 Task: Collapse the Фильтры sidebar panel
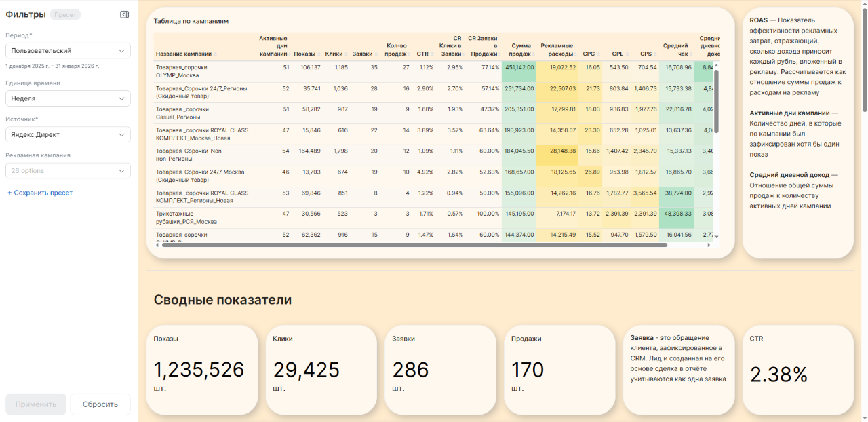point(124,14)
